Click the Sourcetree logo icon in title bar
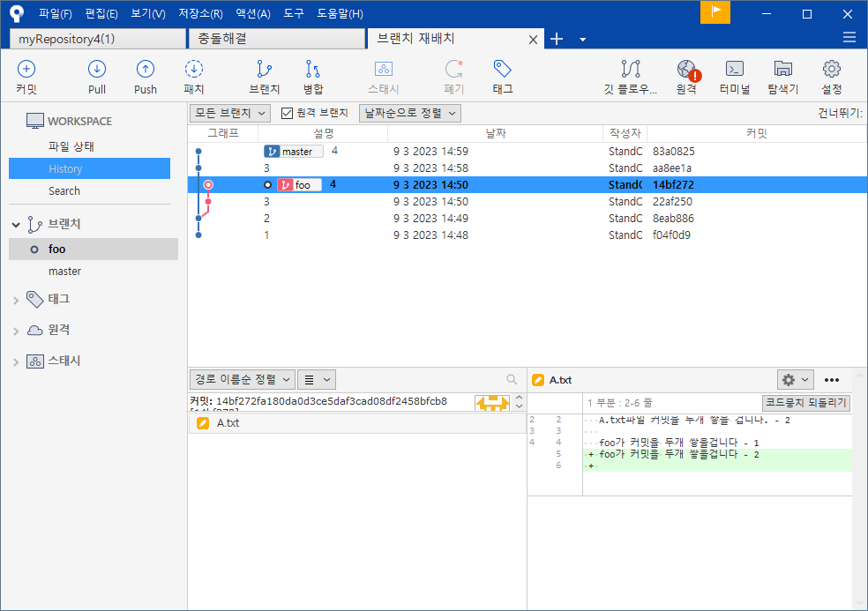Screen dimensions: 868x611 [x=17, y=13]
